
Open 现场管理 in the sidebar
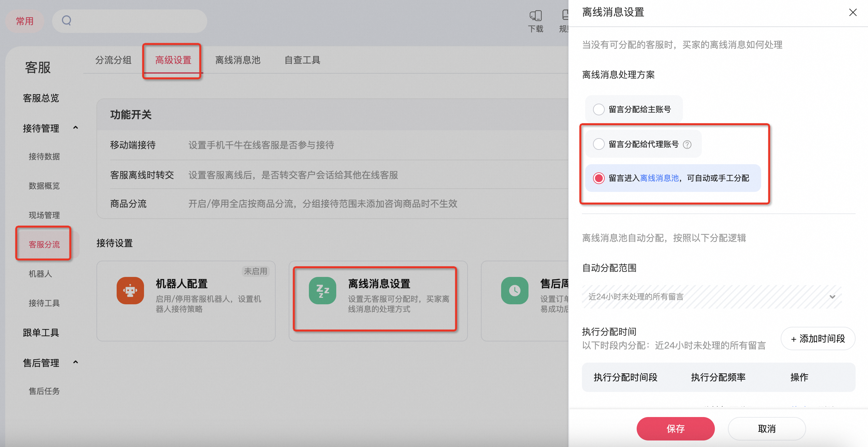[44, 215]
